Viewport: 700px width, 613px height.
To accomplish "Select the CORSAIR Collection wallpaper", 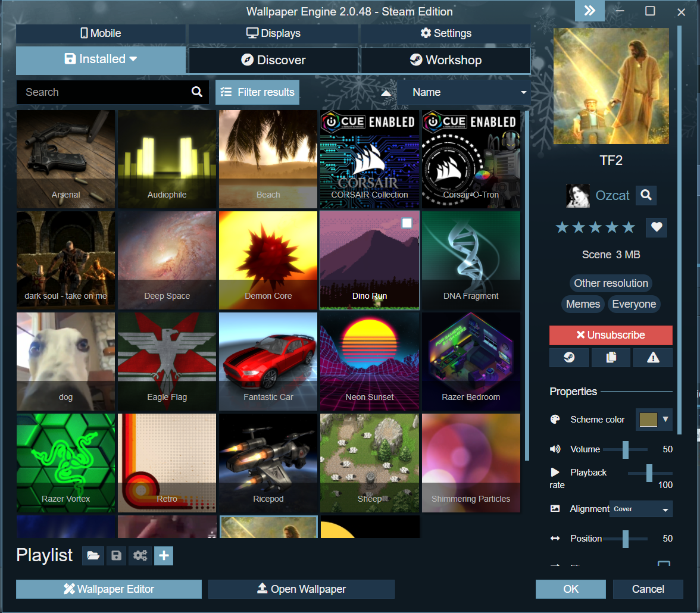I will 370,159.
